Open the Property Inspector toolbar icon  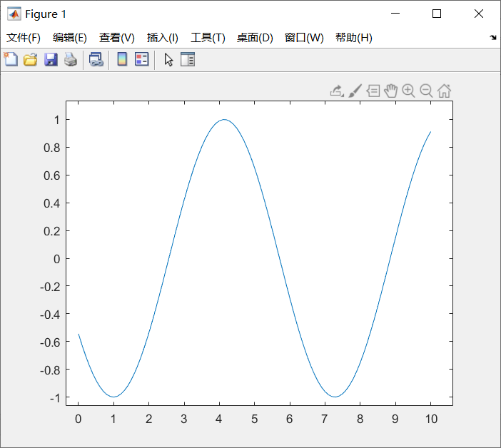coord(188,59)
